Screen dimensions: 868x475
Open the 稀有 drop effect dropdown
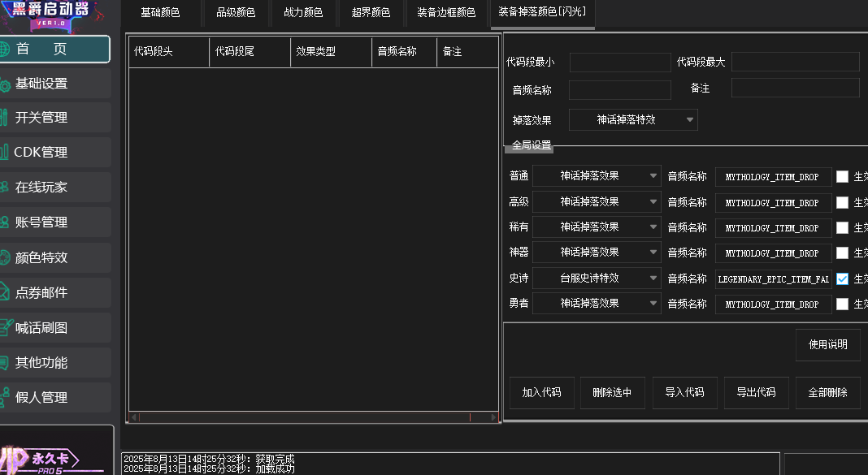pos(597,227)
